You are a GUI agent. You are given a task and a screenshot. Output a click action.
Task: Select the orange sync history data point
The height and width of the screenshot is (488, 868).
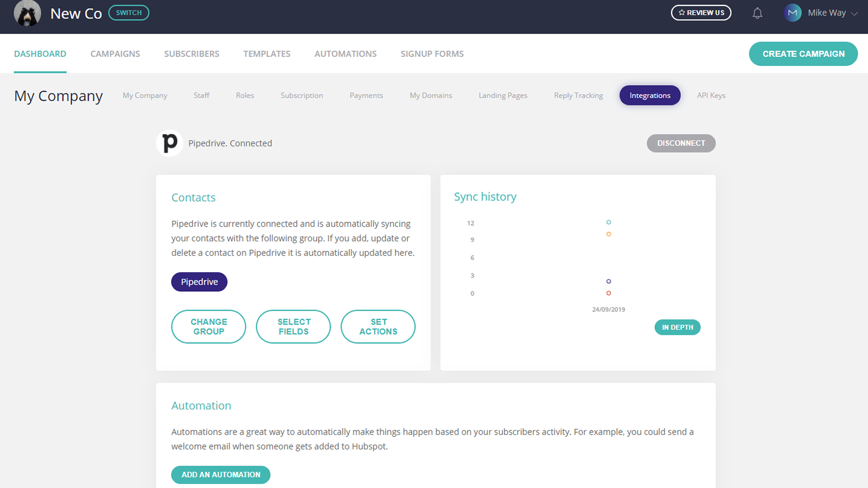coord(609,234)
